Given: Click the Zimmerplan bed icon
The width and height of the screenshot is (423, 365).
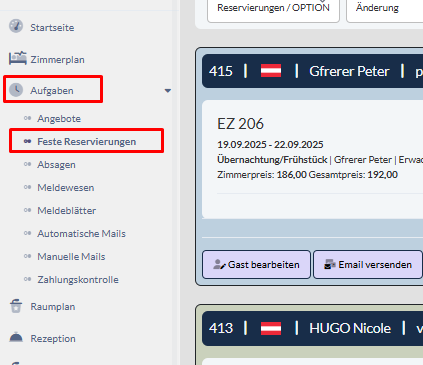Looking at the screenshot, I should (17, 58).
